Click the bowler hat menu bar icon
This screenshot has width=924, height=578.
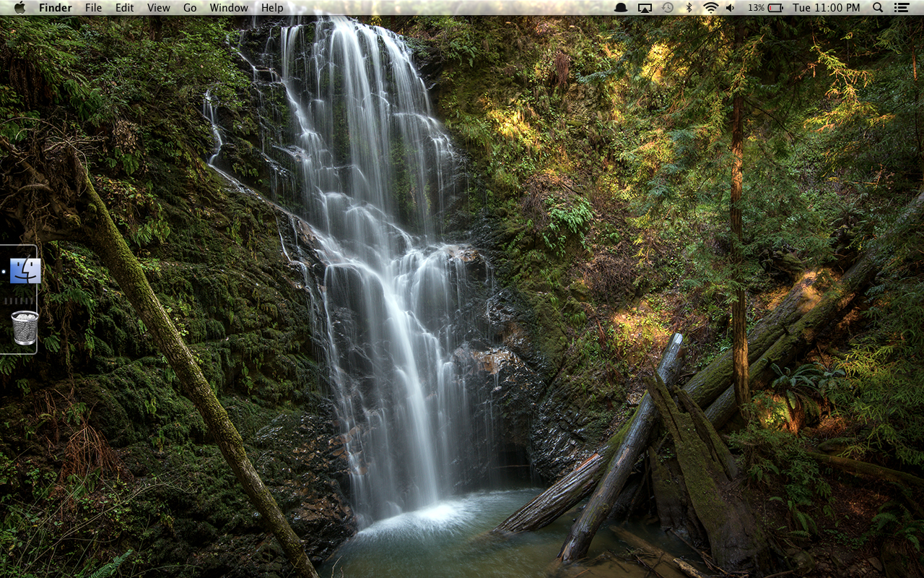(621, 7)
